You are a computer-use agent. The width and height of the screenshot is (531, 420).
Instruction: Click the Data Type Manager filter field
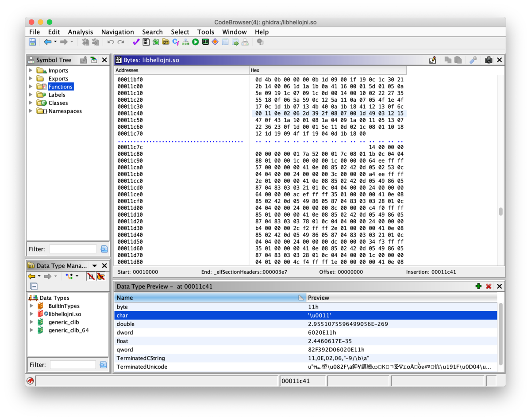click(73, 365)
